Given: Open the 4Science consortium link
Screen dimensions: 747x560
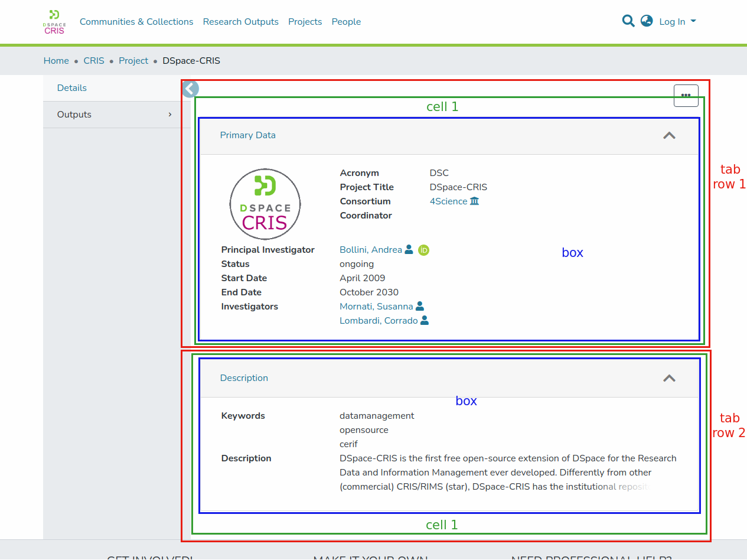Looking at the screenshot, I should click(448, 201).
